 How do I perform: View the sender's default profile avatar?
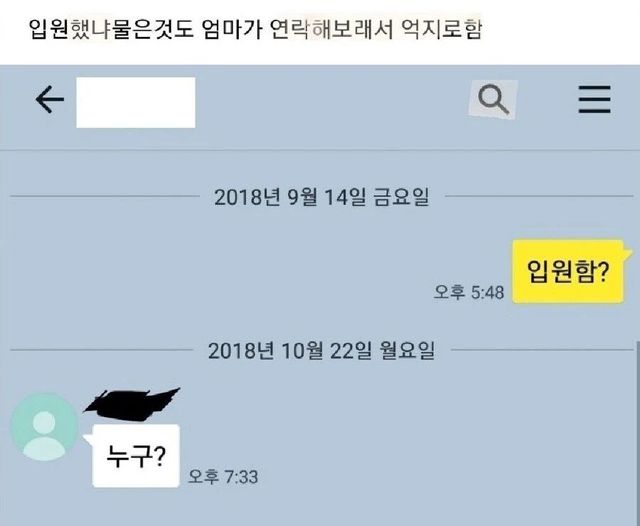pos(44,427)
